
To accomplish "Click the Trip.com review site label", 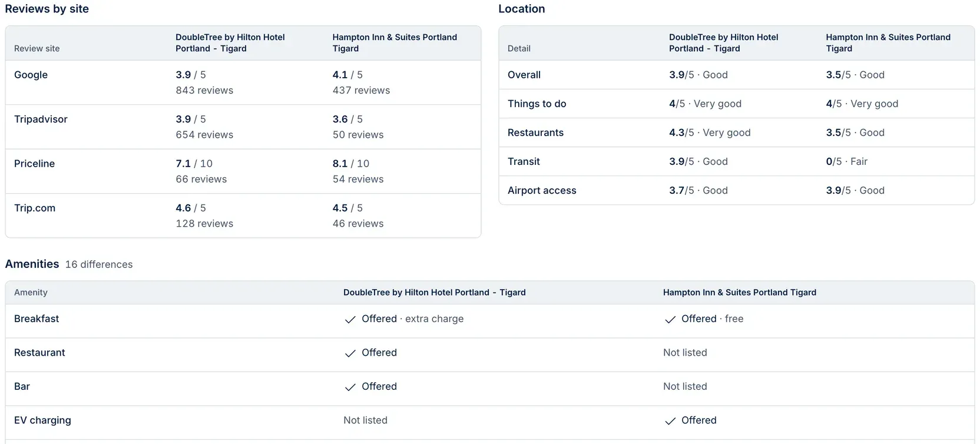I will 35,208.
